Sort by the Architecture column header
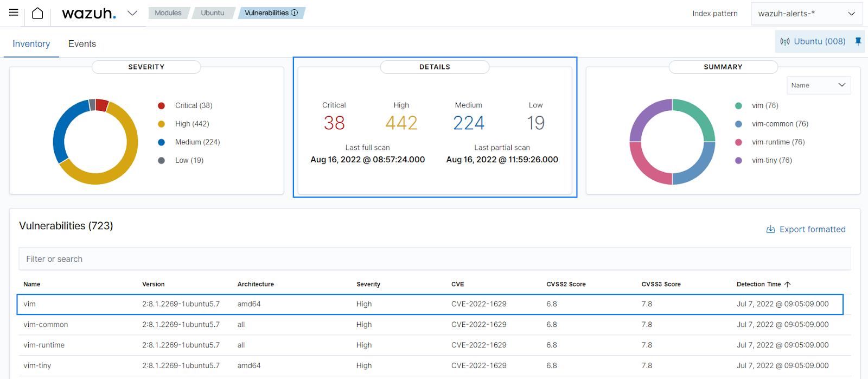 256,285
